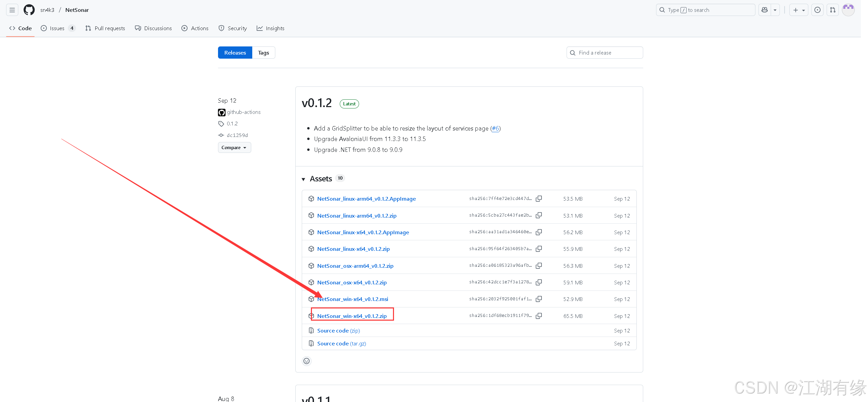Switch to the Tags tab

(x=263, y=53)
